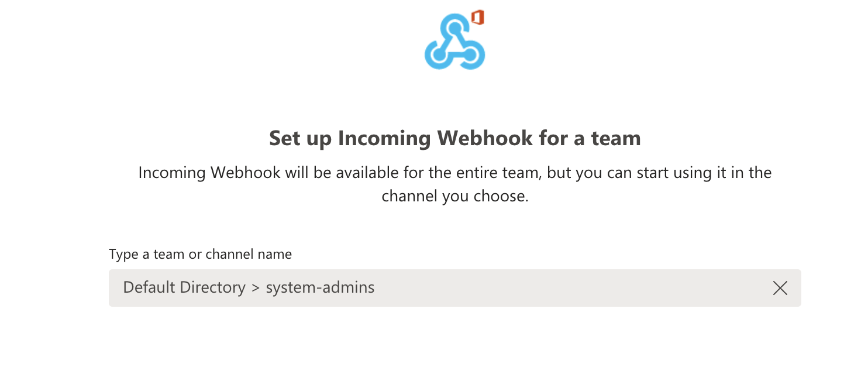Click the red Office badge icon
Viewport: 868px width, 384px height.
tap(478, 18)
